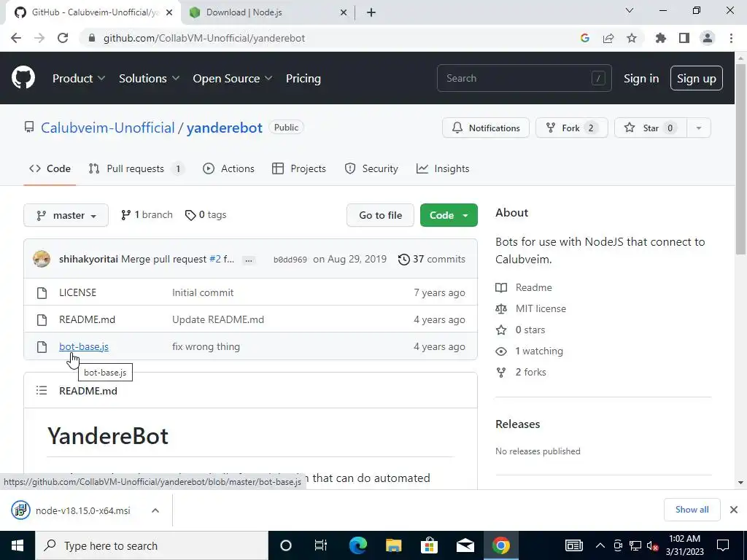
Task: Launch Microsoft Edge from taskbar
Action: pos(357,545)
